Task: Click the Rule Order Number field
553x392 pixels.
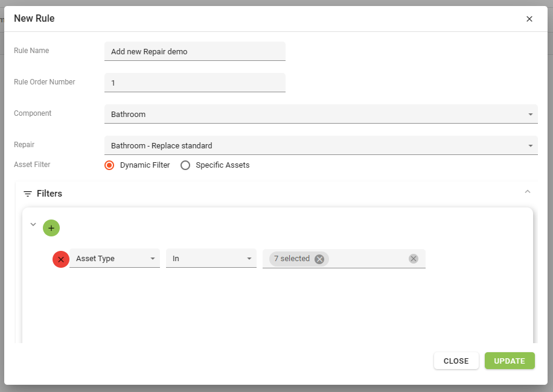Action: pyautogui.click(x=194, y=83)
